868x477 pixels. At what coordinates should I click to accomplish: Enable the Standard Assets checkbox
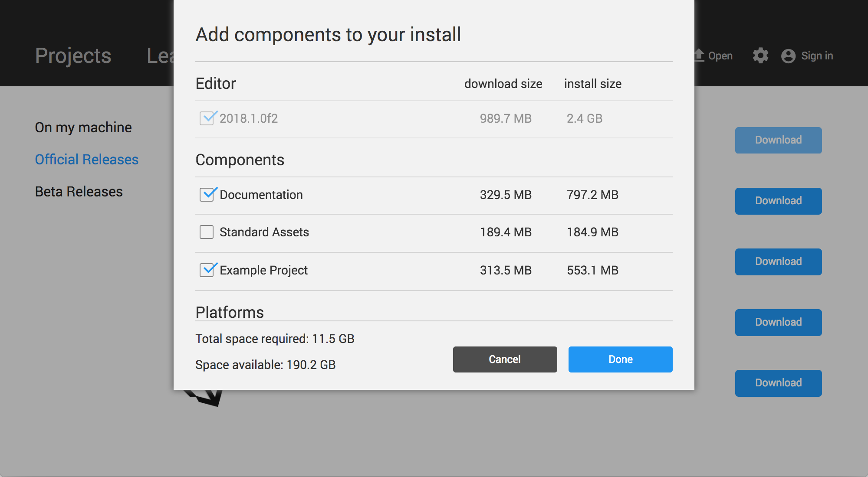coord(207,232)
